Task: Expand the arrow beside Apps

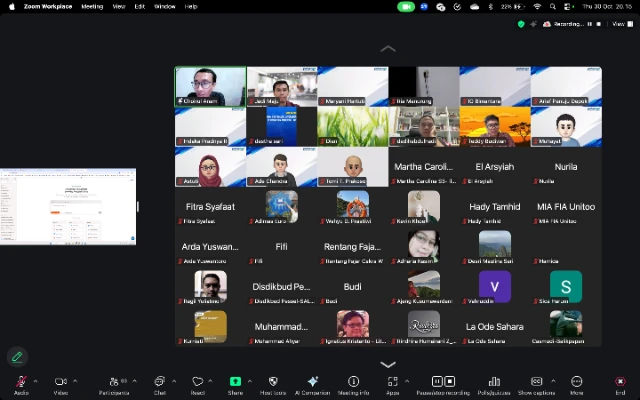Action: pos(407,381)
